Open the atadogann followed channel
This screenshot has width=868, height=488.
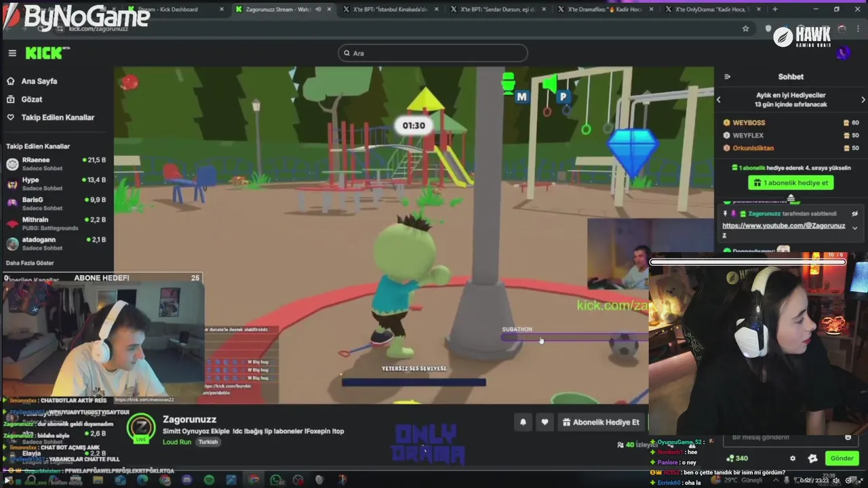[56, 243]
